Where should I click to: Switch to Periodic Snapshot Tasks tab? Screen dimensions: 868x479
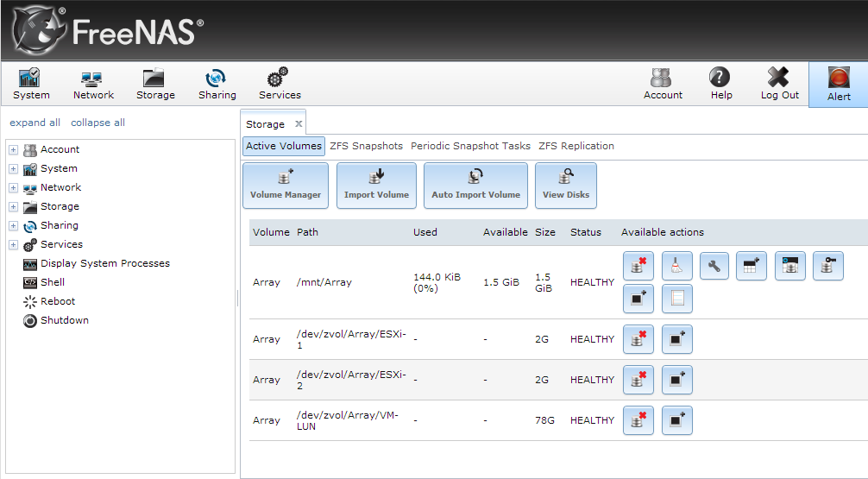pyautogui.click(x=470, y=146)
